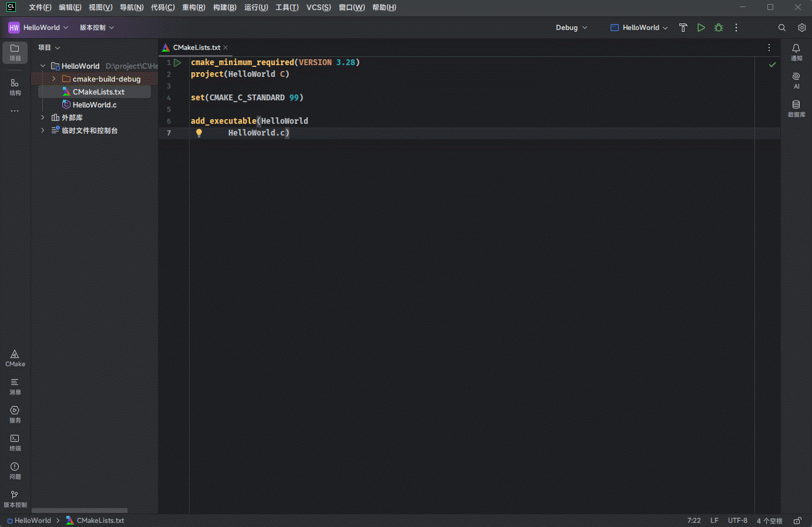Open the CMake tool window
The height and width of the screenshot is (527, 812).
pyautogui.click(x=15, y=358)
